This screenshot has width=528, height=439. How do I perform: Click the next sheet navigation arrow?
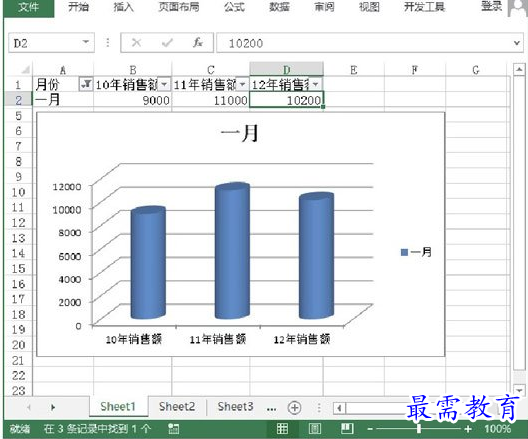pyautogui.click(x=53, y=407)
